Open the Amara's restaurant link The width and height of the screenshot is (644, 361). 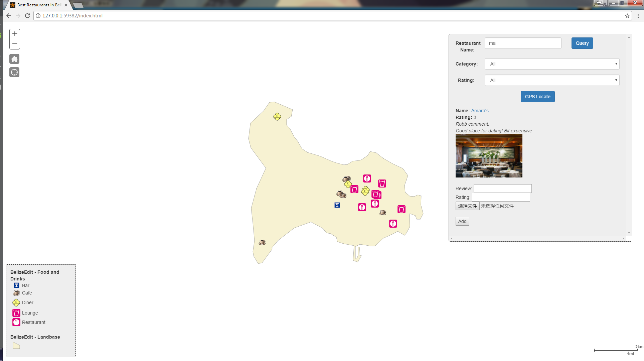[x=480, y=111]
